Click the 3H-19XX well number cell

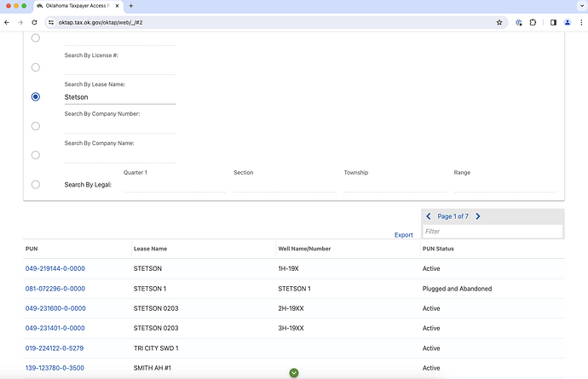tap(291, 328)
